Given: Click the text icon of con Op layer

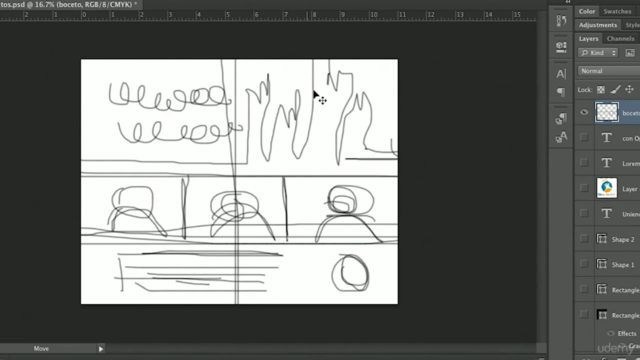Looking at the screenshot, I should pos(607,138).
